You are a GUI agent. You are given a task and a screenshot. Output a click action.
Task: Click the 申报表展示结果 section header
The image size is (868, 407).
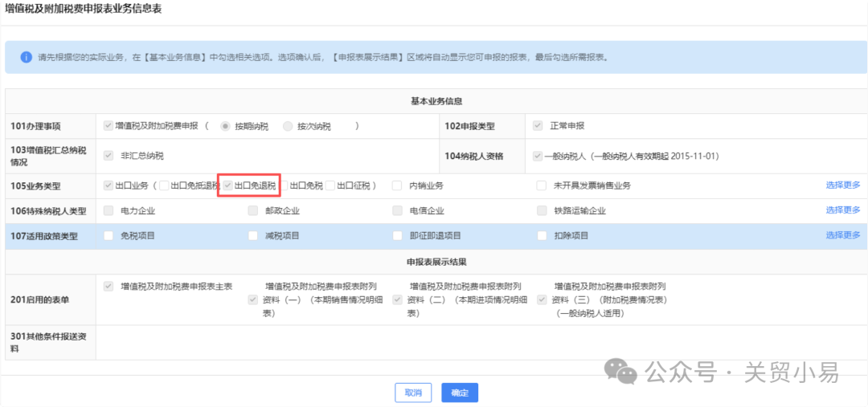436,261
